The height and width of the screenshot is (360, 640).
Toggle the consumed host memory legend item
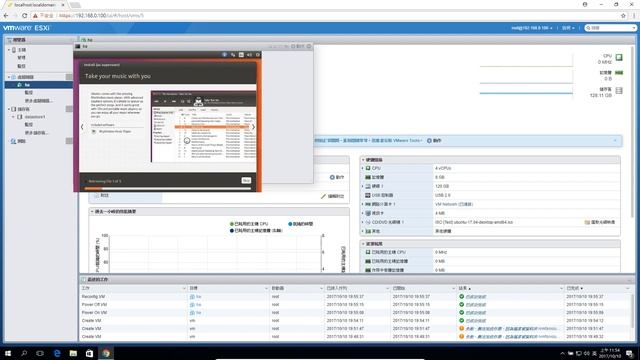click(256, 231)
